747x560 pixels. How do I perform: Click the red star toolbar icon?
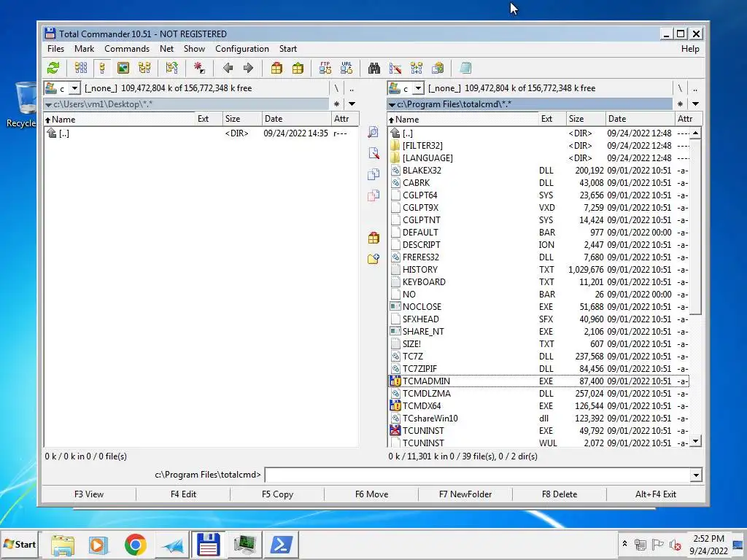199,68
